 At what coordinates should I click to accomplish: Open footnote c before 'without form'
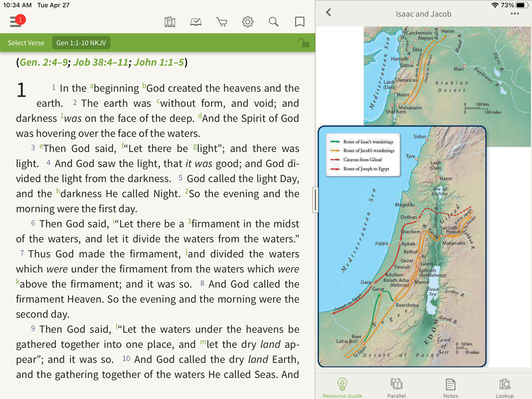click(x=158, y=101)
